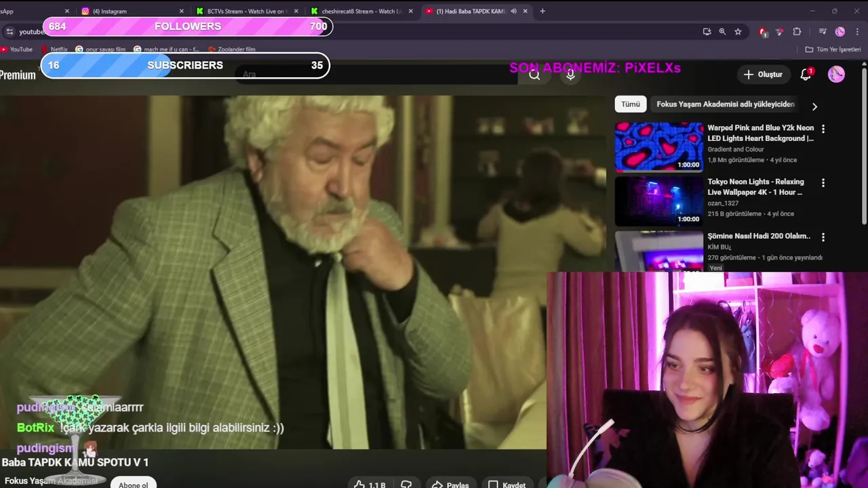Select the Tümü filter chip

pyautogui.click(x=631, y=104)
